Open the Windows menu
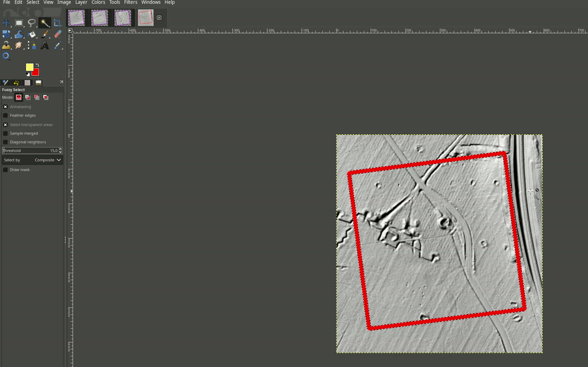588x367 pixels. 151,2
